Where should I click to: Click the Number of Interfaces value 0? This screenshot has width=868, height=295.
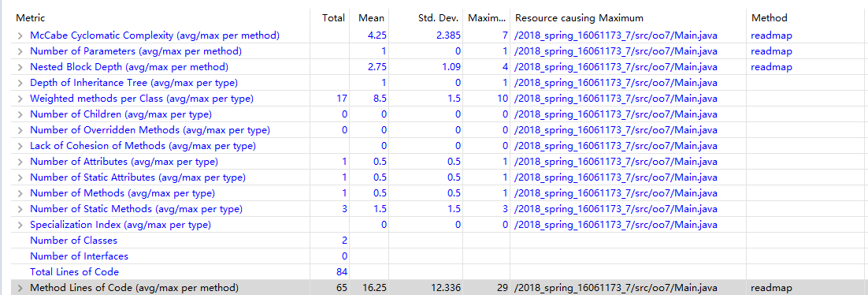pos(344,256)
